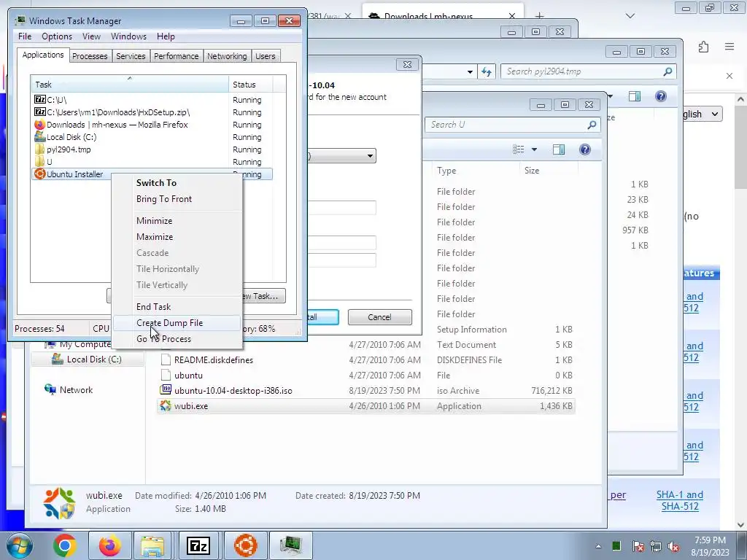Image resolution: width=747 pixels, height=560 pixels.
Task: Choose Go To Process entry
Action: pyautogui.click(x=163, y=339)
